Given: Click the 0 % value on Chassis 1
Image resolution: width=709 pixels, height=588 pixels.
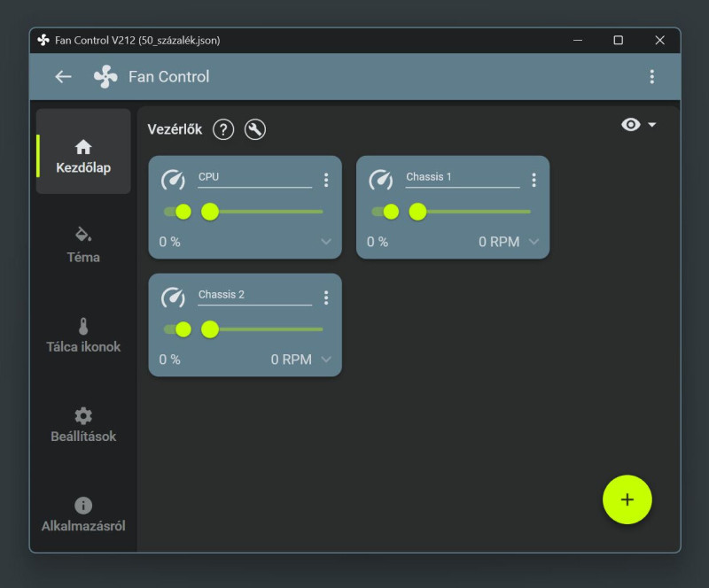Looking at the screenshot, I should tap(378, 242).
